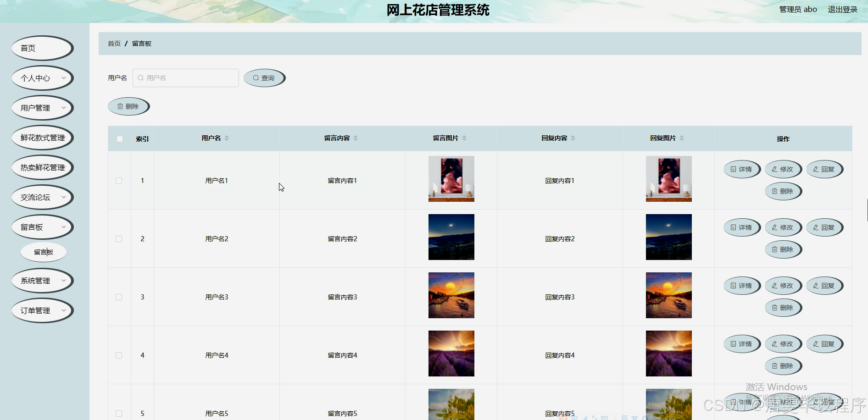
Task: Click 删除 for row 用户名3
Action: 783,308
